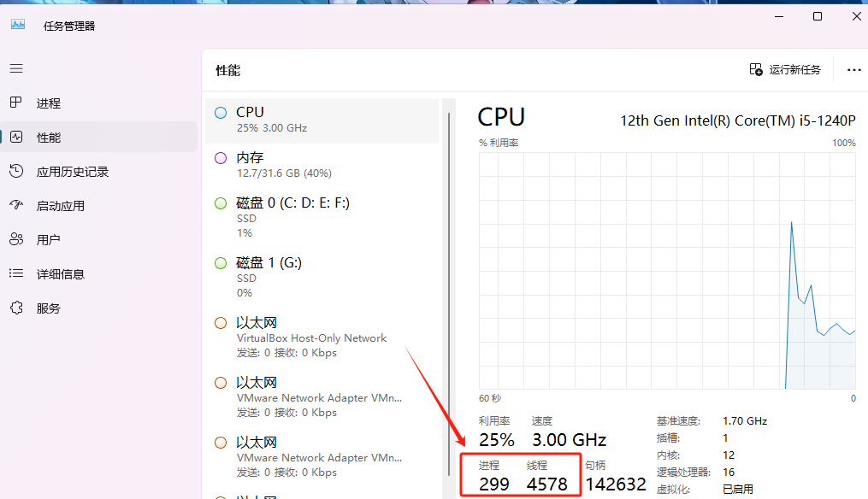
Task: Click the % 利用率 graph label
Action: pos(499,143)
